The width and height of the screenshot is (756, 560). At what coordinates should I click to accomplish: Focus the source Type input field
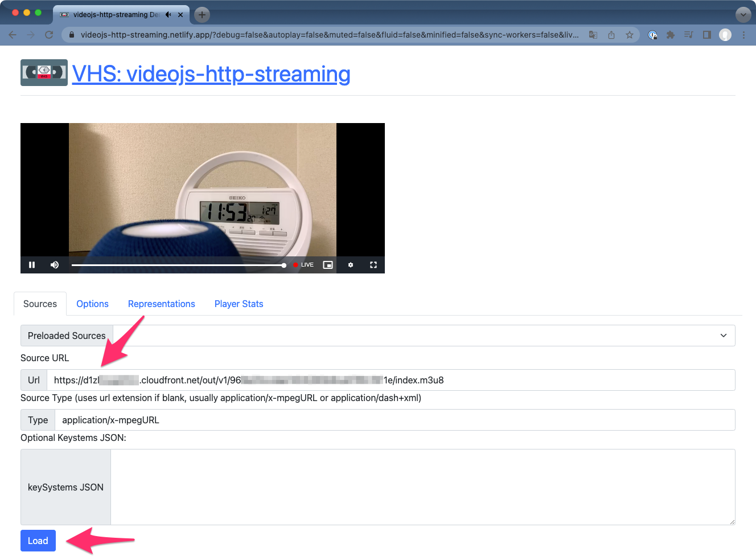395,420
